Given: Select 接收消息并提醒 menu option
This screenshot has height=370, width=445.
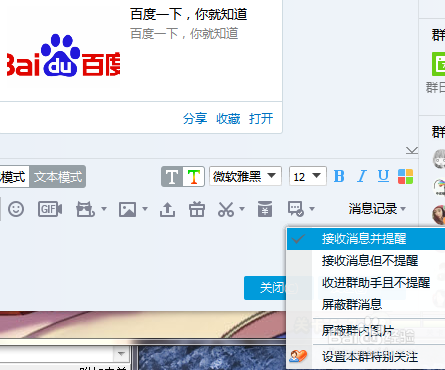Looking at the screenshot, I should 366,239.
